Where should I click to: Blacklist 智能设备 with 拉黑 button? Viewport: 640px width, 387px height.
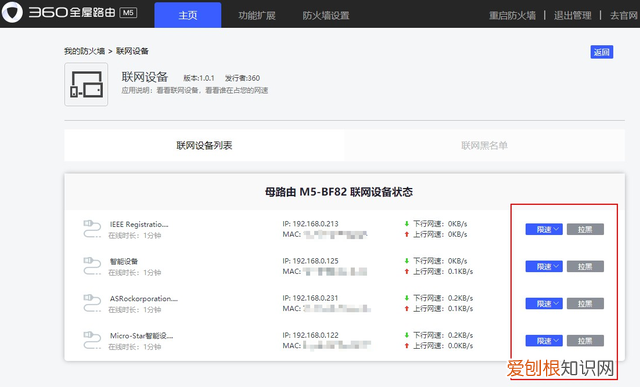[585, 267]
